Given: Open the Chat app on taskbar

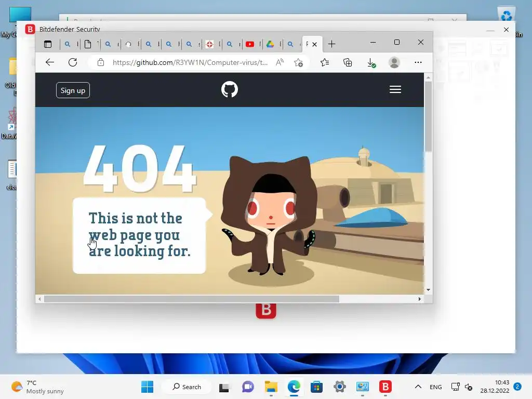Looking at the screenshot, I should (248, 387).
